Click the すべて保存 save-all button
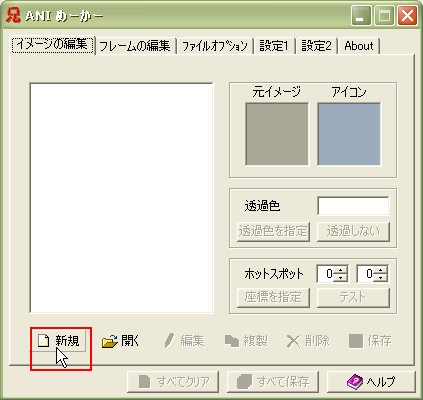Screen dimensions: 423x400 pos(273,382)
